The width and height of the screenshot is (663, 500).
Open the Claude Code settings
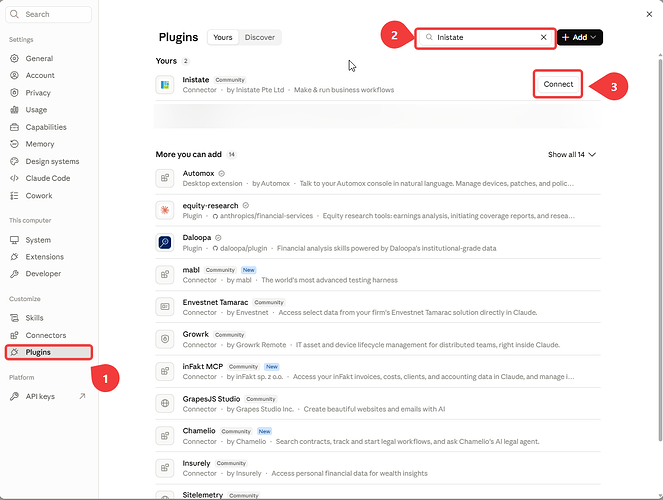48,178
